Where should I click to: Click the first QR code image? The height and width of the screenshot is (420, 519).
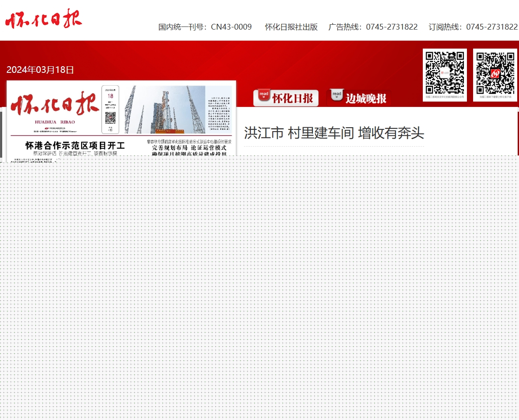pos(444,75)
